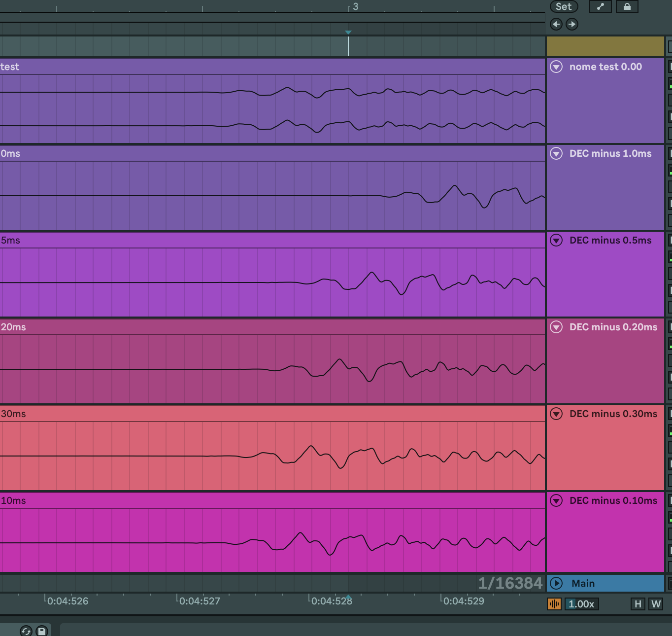The width and height of the screenshot is (672, 636).
Task: Jump to the previous locator arrow
Action: (x=556, y=24)
